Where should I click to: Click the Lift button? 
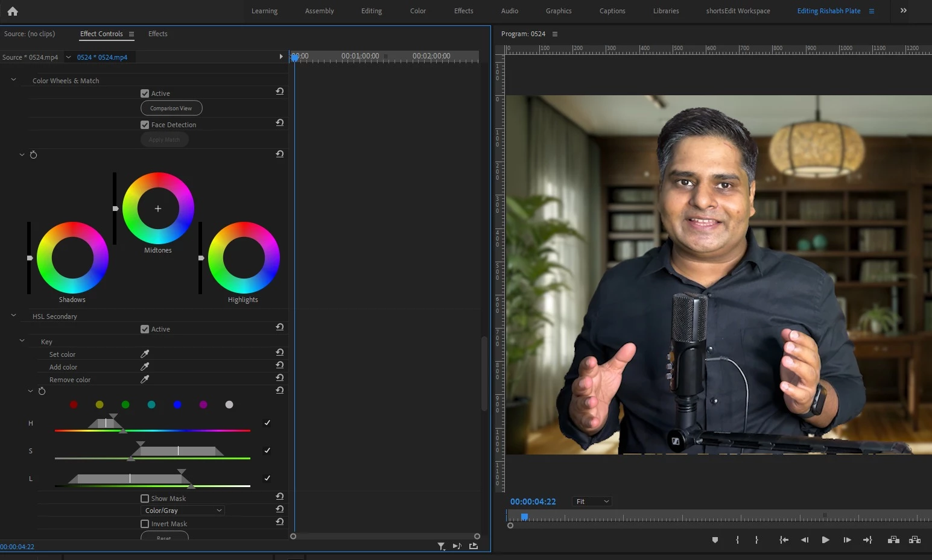893,540
